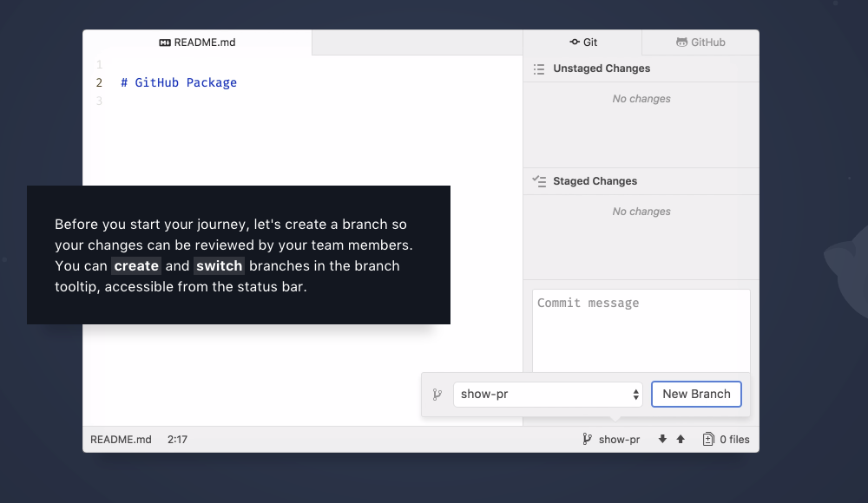Viewport: 868px width, 503px height.
Task: Switch to the GitHub tab
Action: point(700,42)
